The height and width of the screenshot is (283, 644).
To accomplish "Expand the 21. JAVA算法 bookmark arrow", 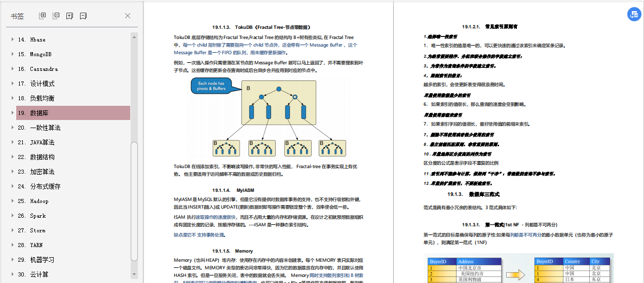I will 13,142.
